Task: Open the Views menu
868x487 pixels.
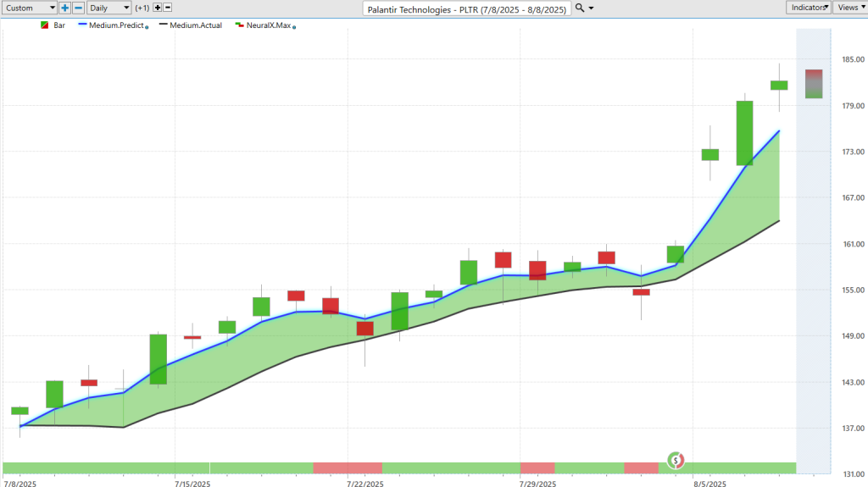Action: click(849, 8)
